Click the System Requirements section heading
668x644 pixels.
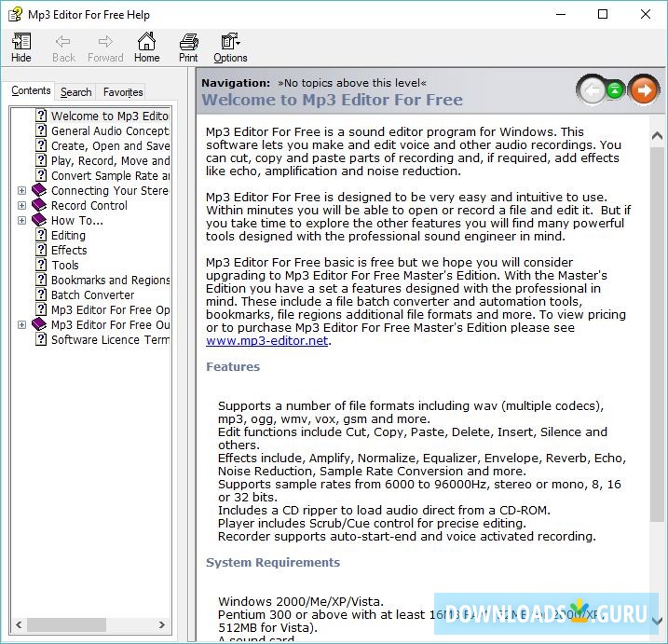(x=273, y=563)
